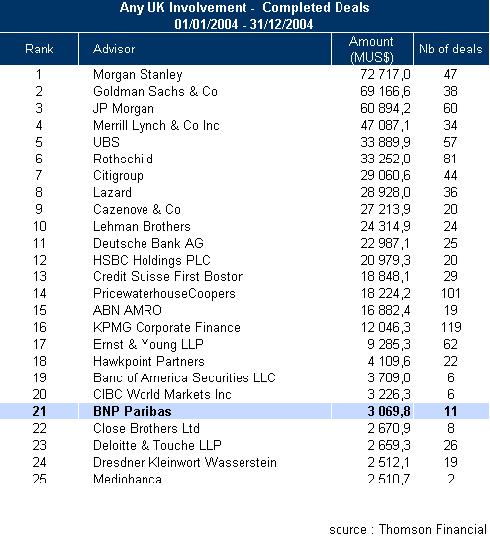Screen dimensions: 490x539
Task: Select the amount 3 226,3
Action: [x=389, y=394]
